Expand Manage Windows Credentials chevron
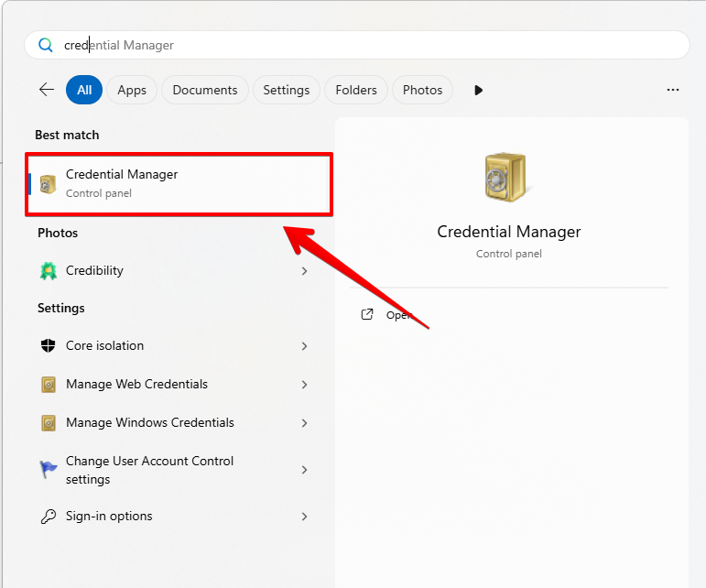 [x=304, y=423]
